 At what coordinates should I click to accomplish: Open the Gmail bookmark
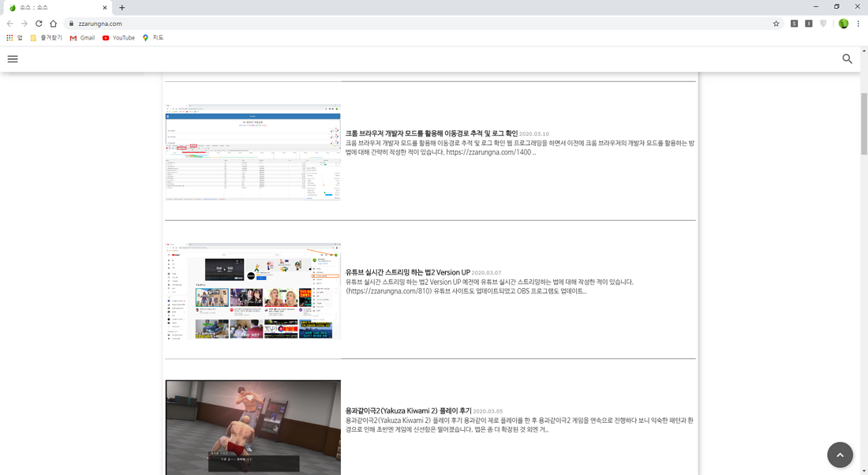click(83, 38)
